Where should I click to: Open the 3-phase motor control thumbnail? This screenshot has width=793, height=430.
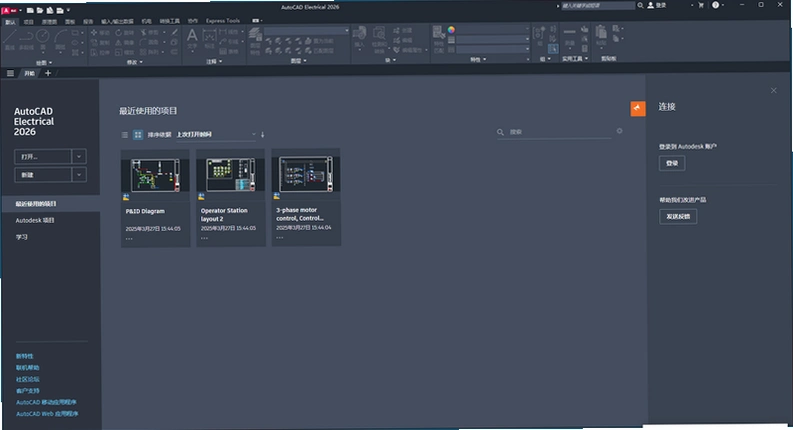coord(306,174)
